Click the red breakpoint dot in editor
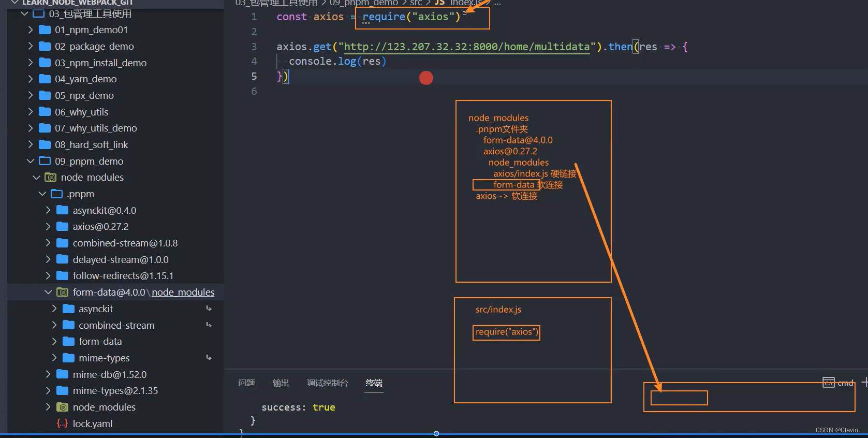The height and width of the screenshot is (438, 868). pyautogui.click(x=426, y=78)
